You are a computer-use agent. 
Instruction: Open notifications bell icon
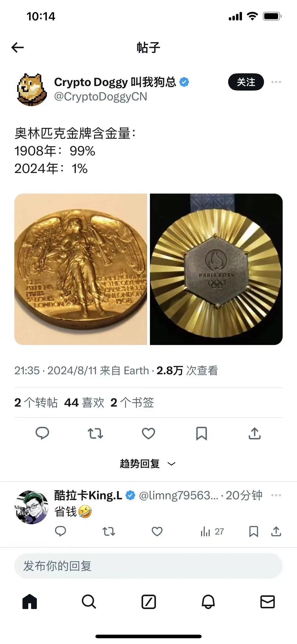pyautogui.click(x=208, y=602)
